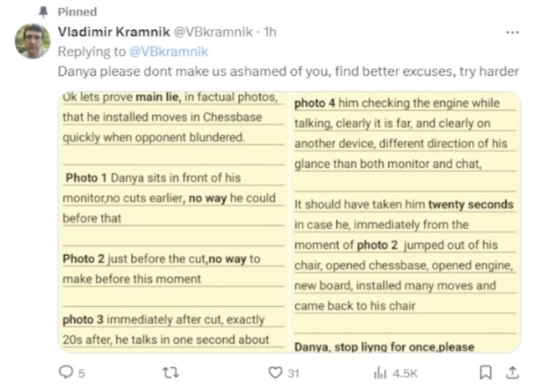Open the three-dot more options menu
Viewport: 540px width, 392px height.
point(513,32)
